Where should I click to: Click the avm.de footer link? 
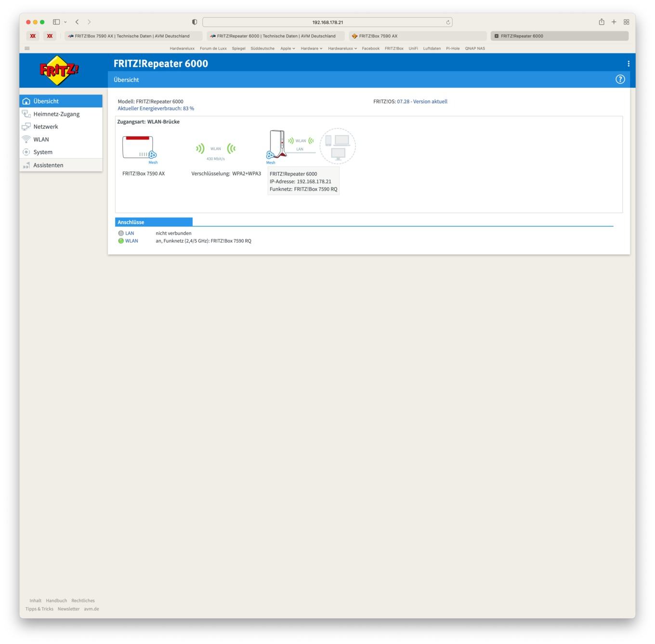click(x=92, y=609)
